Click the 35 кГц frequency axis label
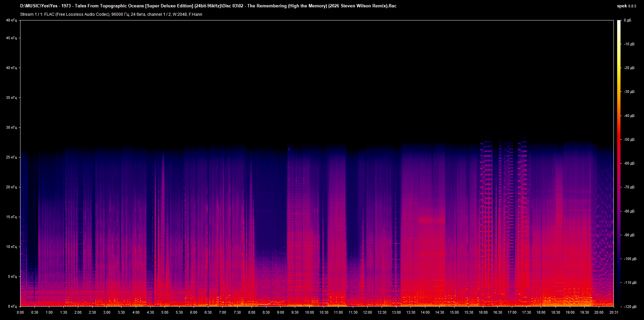Screen dimensions: 644x320 11,98
